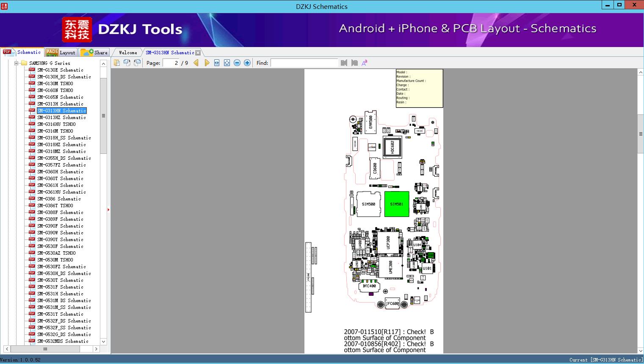The height and width of the screenshot is (364, 644).
Task: Click PDF icon beside SM-G386 Schematic
Action: 32,198
